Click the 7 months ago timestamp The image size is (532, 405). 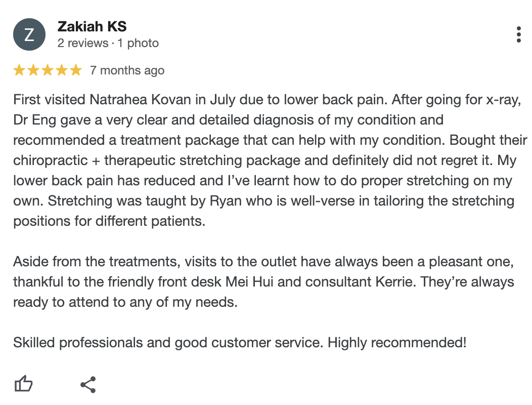[126, 70]
